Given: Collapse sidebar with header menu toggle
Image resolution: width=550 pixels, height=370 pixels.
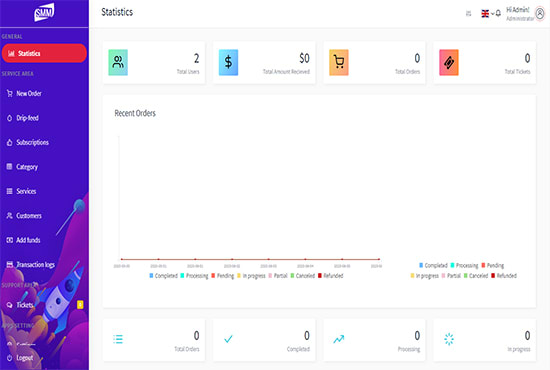Looking at the screenshot, I should coord(468,14).
